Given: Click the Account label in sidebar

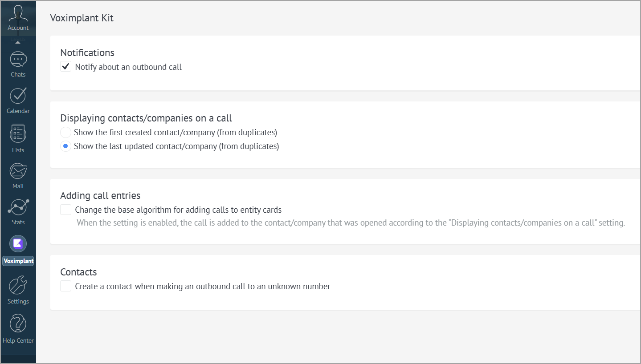Looking at the screenshot, I should tap(18, 28).
